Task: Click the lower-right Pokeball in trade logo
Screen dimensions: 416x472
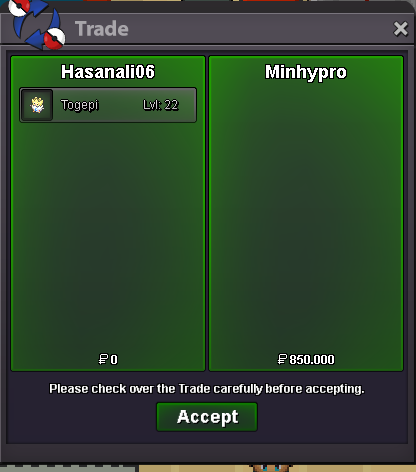Action: (55, 38)
